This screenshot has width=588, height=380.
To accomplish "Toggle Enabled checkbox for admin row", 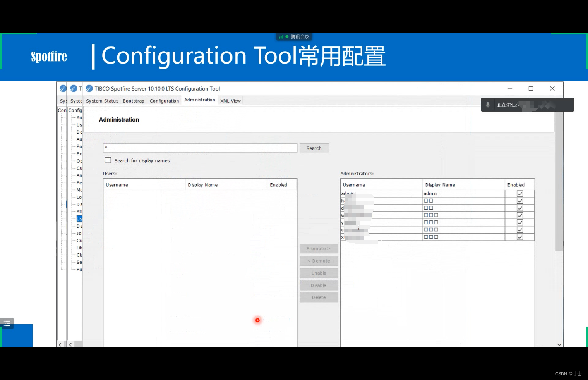I will click(x=520, y=194).
